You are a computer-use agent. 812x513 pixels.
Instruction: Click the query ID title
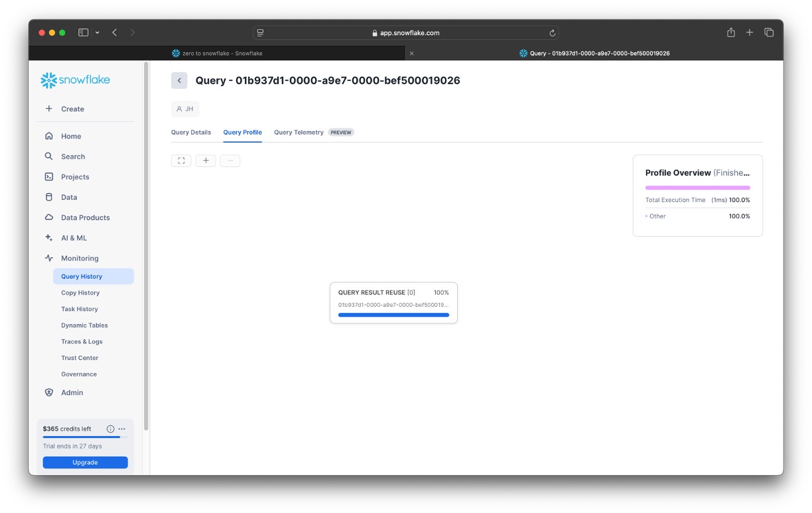click(328, 80)
